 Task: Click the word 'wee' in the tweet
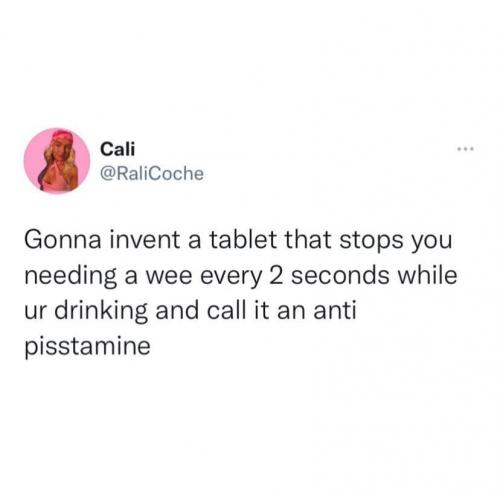(x=169, y=277)
